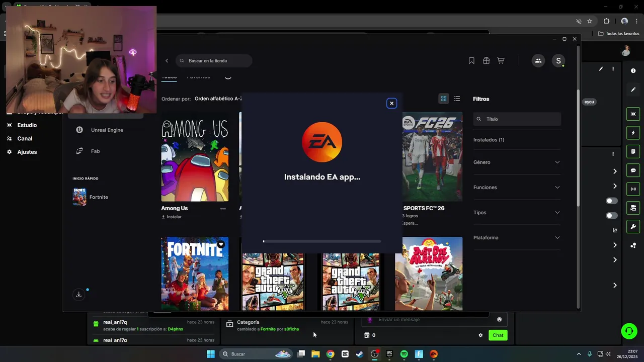Open the chat bubble icon in sidebar

click(633, 170)
